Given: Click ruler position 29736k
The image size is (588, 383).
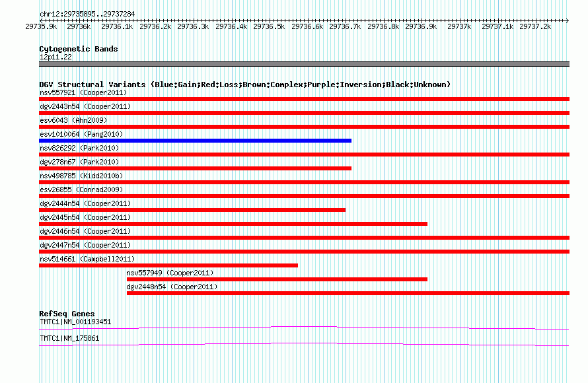Looking at the screenshot, I should point(79,26).
